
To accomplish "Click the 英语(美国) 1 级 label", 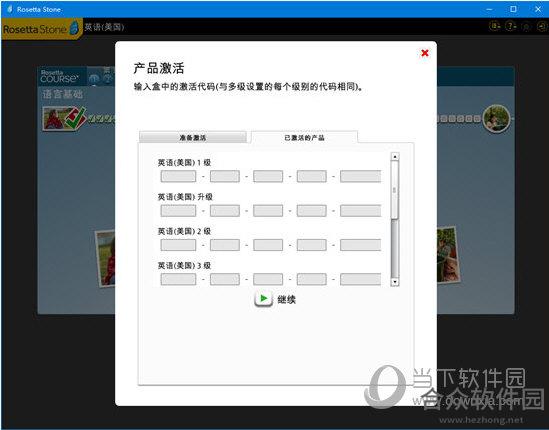I will 184,162.
